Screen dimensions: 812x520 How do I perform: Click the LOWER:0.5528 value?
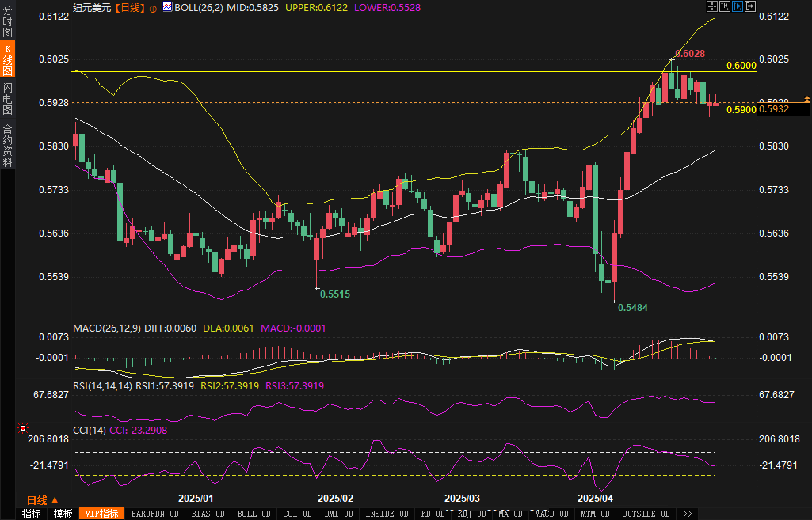387,8
